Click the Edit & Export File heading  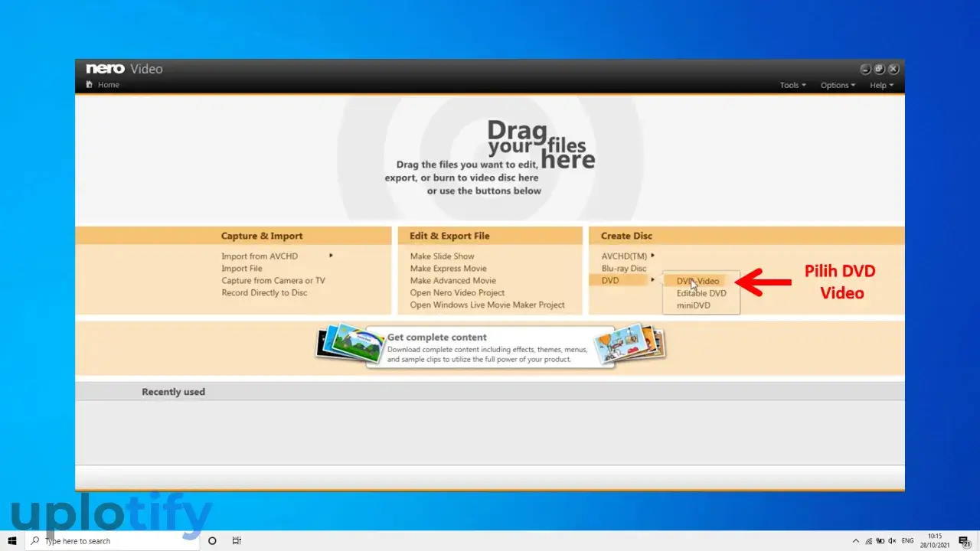click(449, 236)
